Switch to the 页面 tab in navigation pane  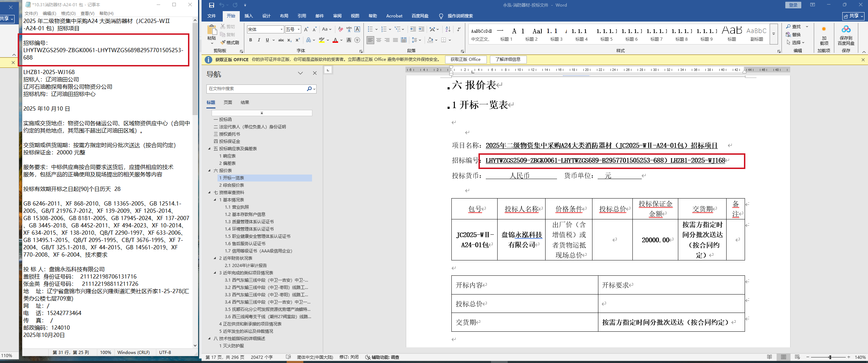coord(228,102)
